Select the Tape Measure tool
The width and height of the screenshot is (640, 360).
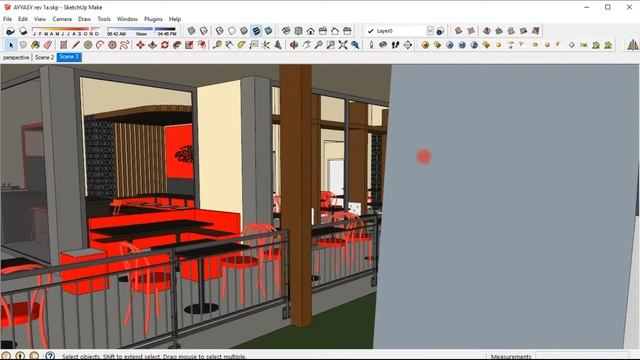[217, 45]
